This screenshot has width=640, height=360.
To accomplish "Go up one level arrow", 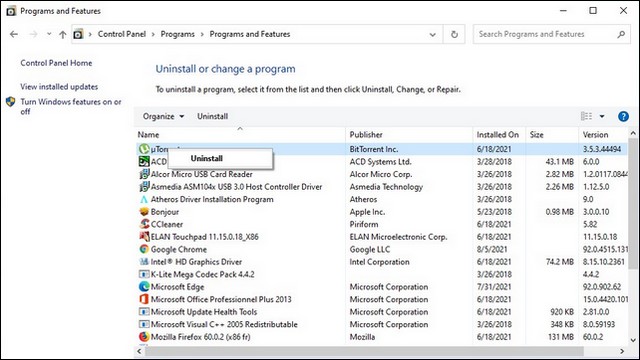I will (x=62, y=35).
